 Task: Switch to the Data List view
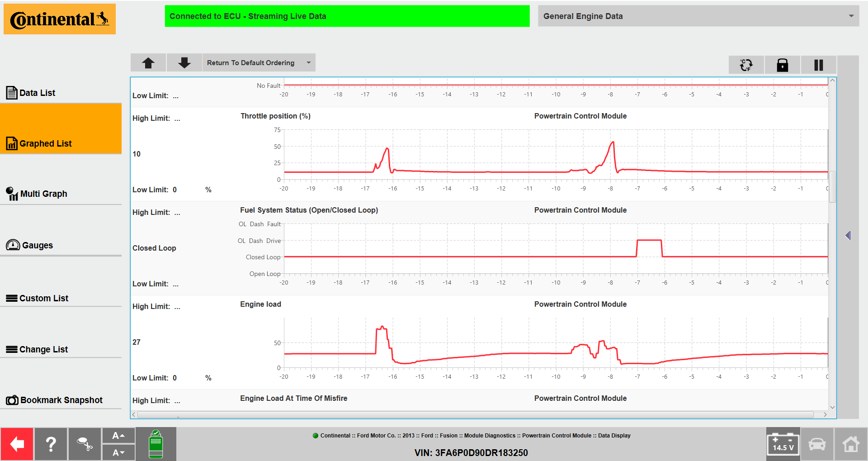pyautogui.click(x=37, y=92)
